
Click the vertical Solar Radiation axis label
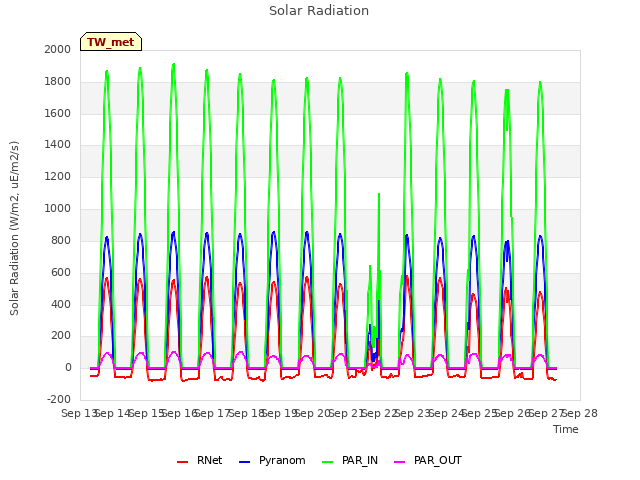[x=14, y=229]
